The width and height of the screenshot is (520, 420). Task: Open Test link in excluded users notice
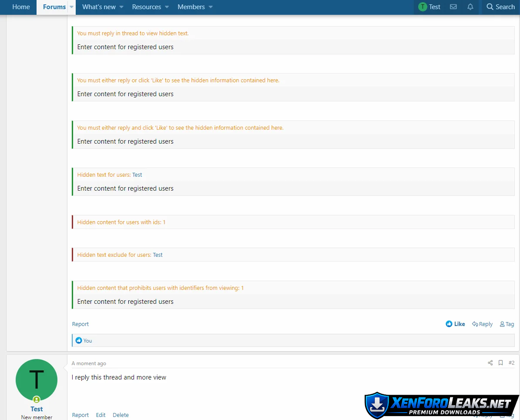click(158, 255)
